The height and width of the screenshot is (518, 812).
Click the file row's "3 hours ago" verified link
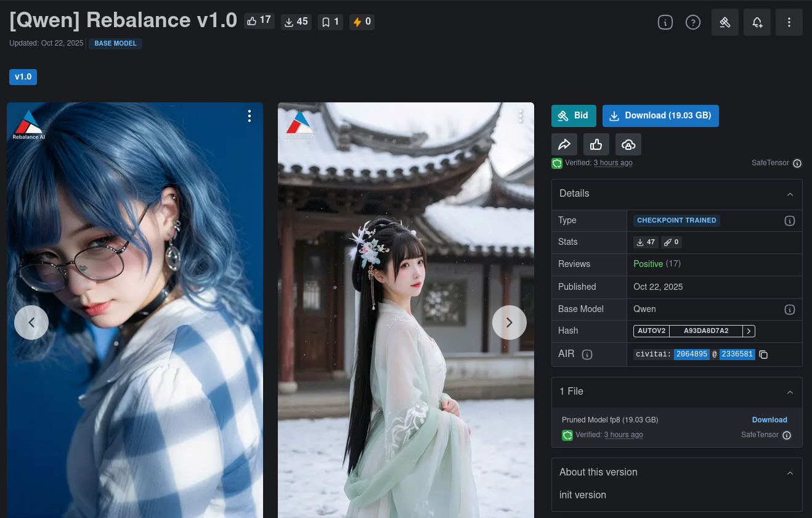pos(623,435)
